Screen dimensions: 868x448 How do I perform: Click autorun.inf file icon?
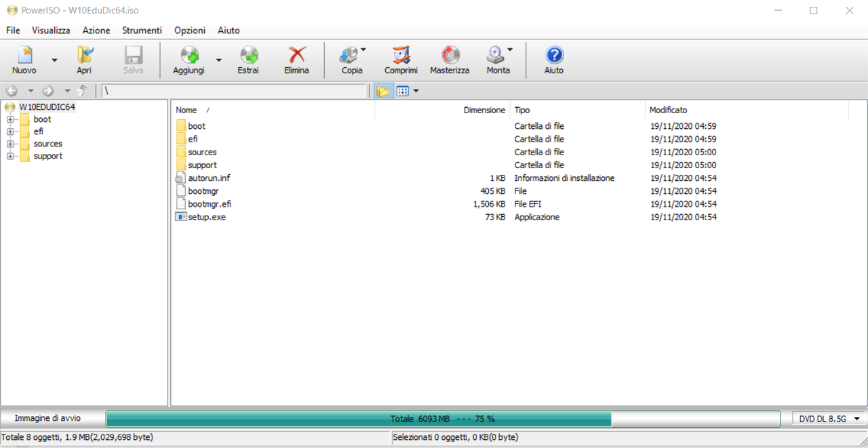[x=181, y=178]
